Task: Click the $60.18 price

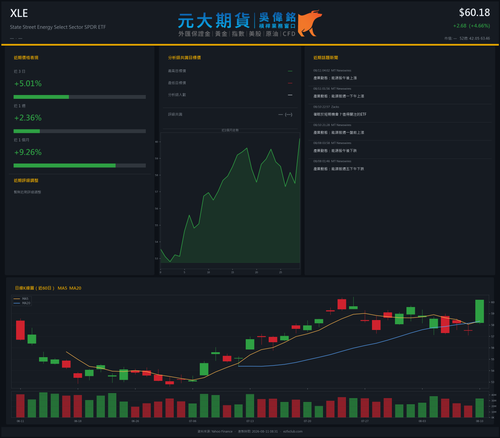Action: coord(474,13)
